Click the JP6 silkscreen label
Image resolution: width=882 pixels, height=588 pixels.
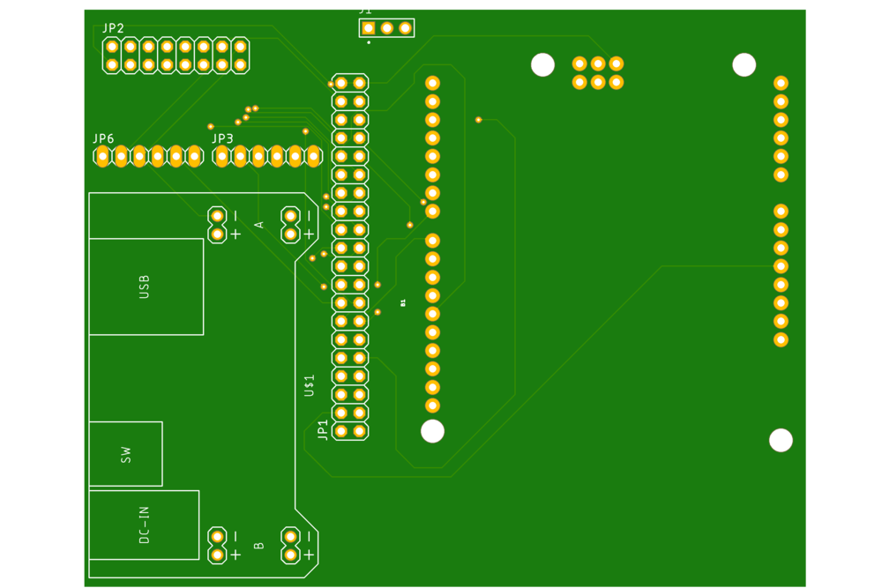click(x=103, y=138)
